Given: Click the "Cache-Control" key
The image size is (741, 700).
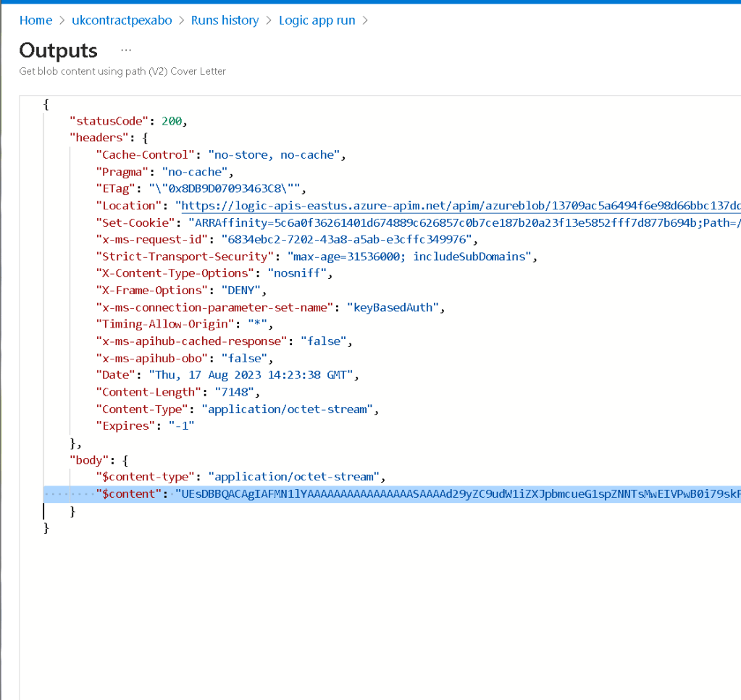Looking at the screenshot, I should pyautogui.click(x=145, y=154).
